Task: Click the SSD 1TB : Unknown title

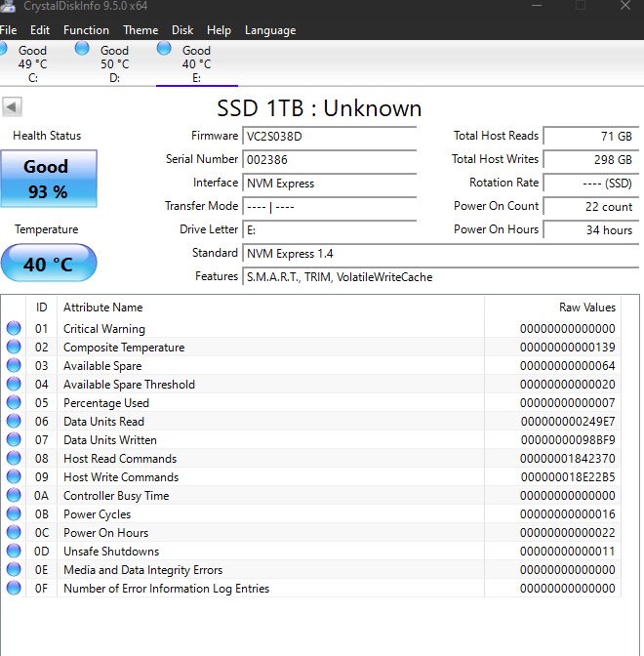Action: click(x=319, y=108)
